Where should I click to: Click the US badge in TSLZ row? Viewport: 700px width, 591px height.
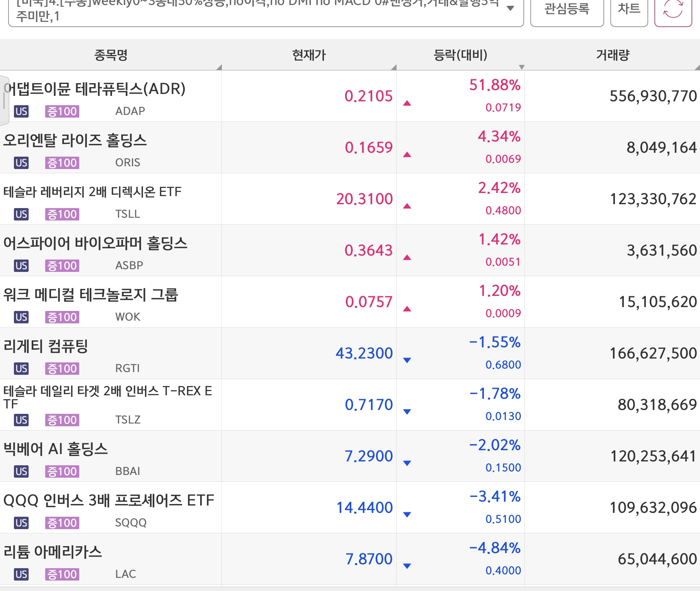coord(21,420)
